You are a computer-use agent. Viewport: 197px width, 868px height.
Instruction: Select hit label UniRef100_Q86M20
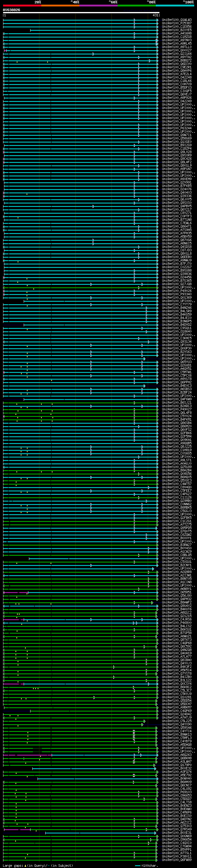pyautogui.click(x=177, y=426)
